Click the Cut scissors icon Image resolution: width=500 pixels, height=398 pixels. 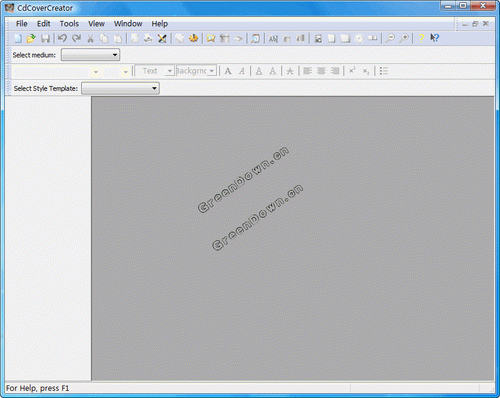point(90,38)
